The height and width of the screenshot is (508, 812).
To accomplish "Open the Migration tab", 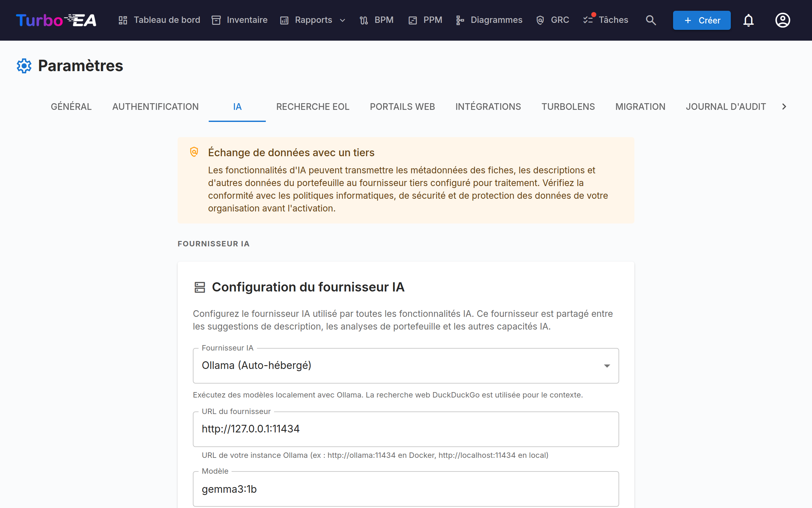I will coord(640,106).
